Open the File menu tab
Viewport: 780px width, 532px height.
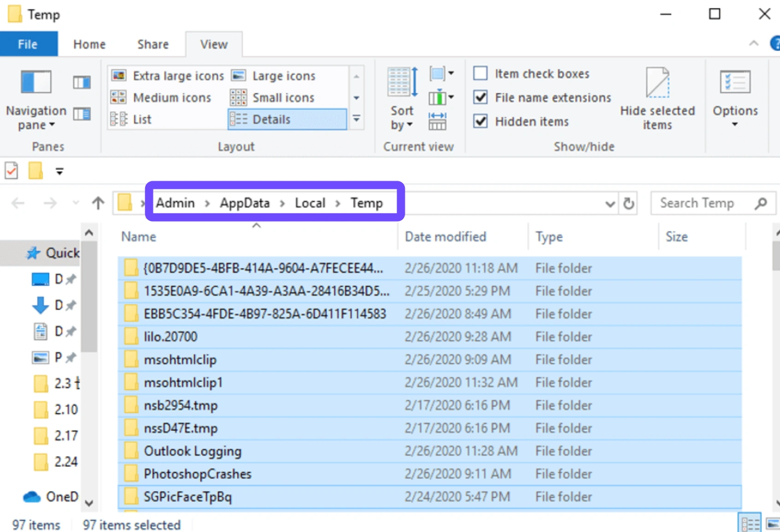(x=28, y=44)
